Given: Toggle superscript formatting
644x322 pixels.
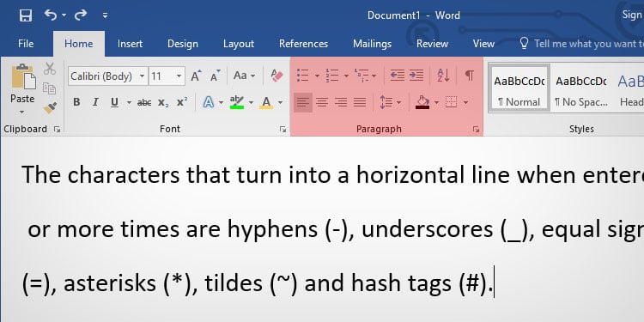Looking at the screenshot, I should tap(182, 102).
